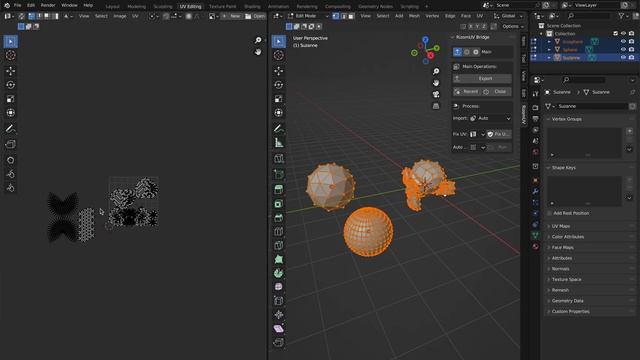
Task: Open the Global transform orientation dropdown
Action: point(509,16)
